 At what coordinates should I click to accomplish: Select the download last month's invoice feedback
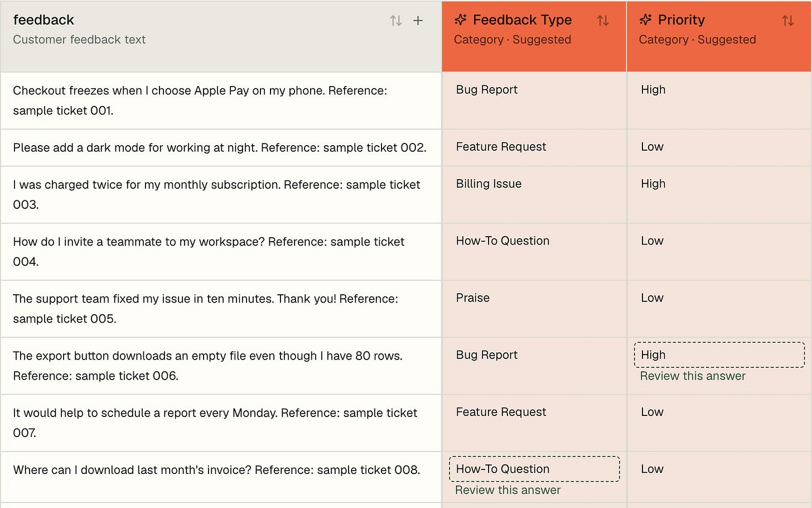tap(221, 477)
